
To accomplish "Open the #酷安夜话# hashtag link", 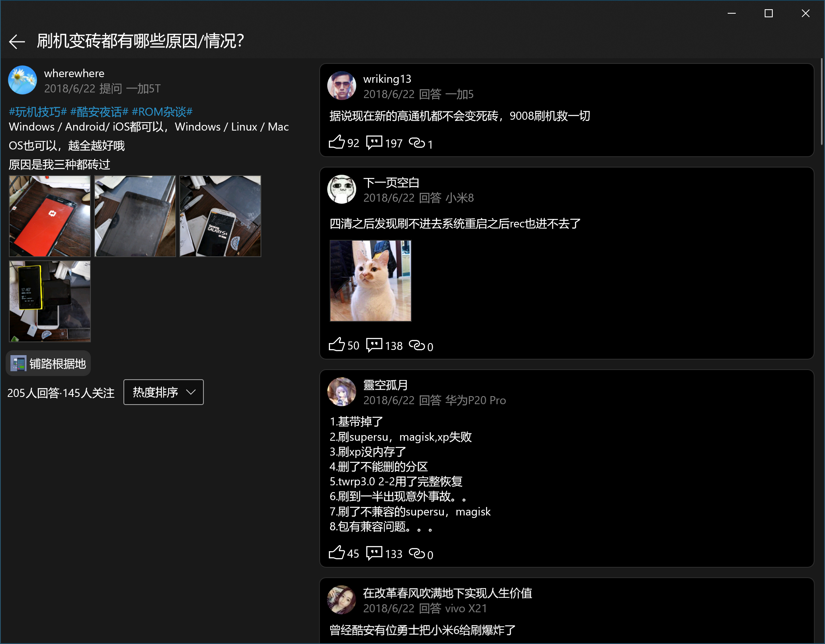I will point(99,112).
